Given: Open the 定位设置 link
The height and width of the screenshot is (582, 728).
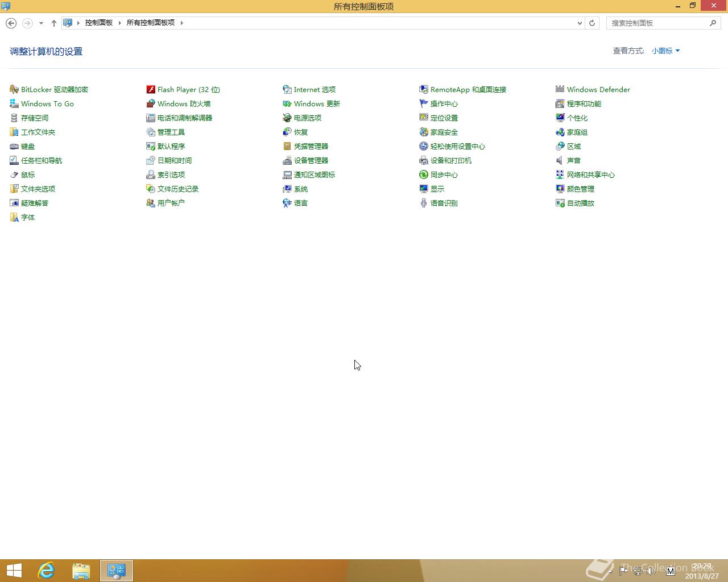Looking at the screenshot, I should point(444,118).
